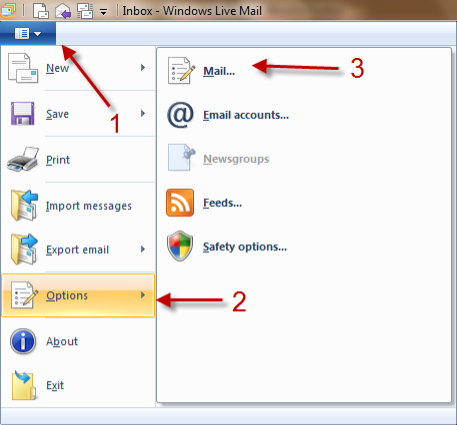This screenshot has height=425, width=457.
Task: Click the printer icon for Print
Action: [x=23, y=159]
